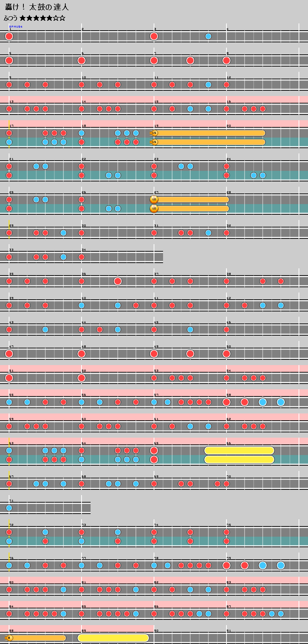The height and width of the screenshot is (644, 308).
Task: Click the blue note in measure 43
Action: (45, 330)
